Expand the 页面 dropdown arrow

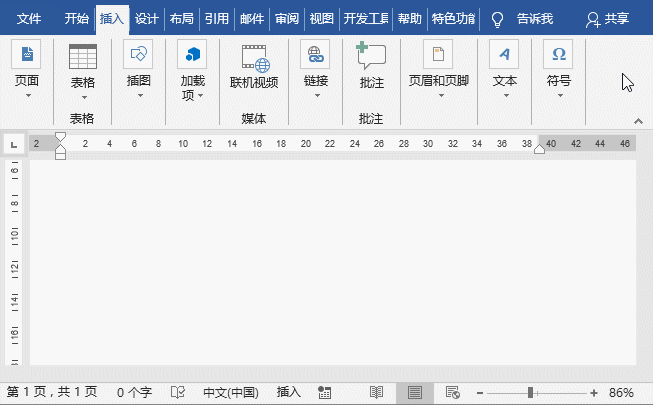[28, 96]
